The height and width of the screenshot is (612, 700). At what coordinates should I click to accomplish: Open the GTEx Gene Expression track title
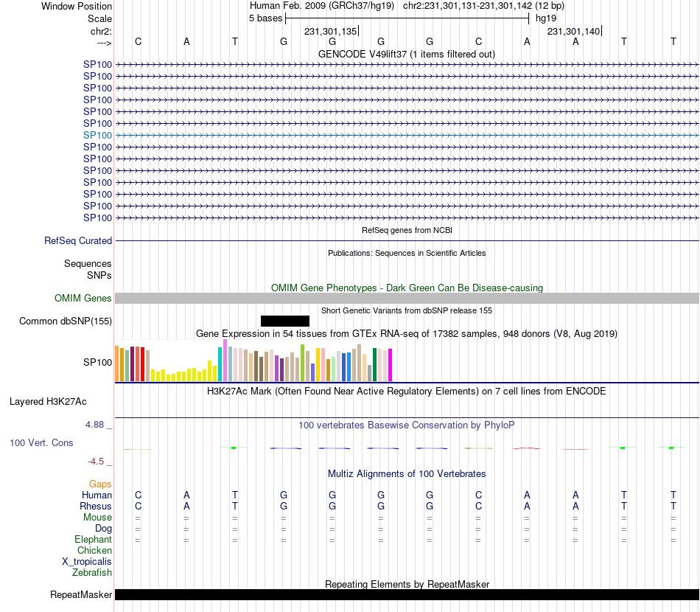[407, 334]
